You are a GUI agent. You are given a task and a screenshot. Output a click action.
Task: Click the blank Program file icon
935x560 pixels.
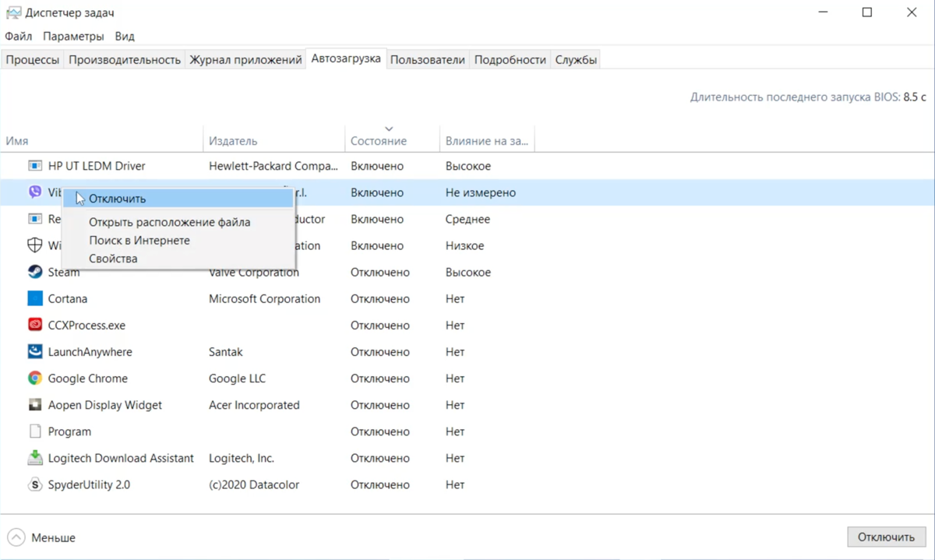click(35, 431)
